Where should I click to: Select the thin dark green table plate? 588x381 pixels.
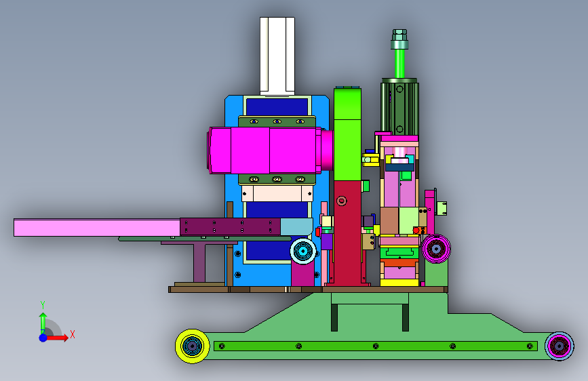pos(205,239)
